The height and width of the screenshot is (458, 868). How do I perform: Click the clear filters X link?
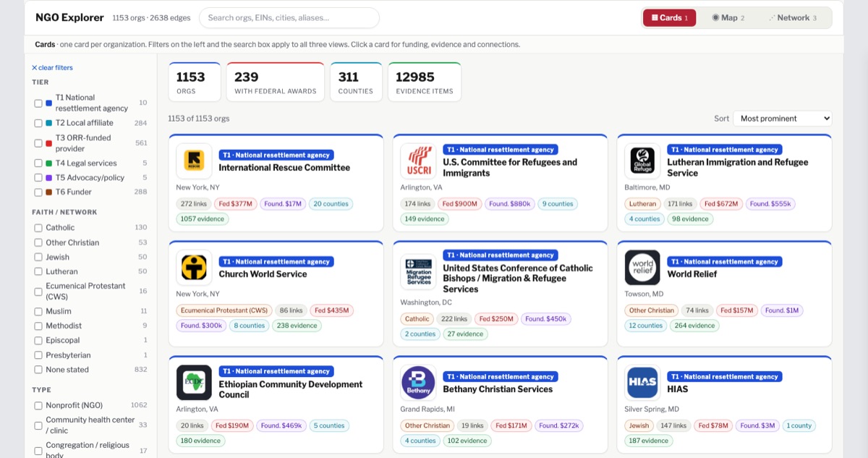52,67
